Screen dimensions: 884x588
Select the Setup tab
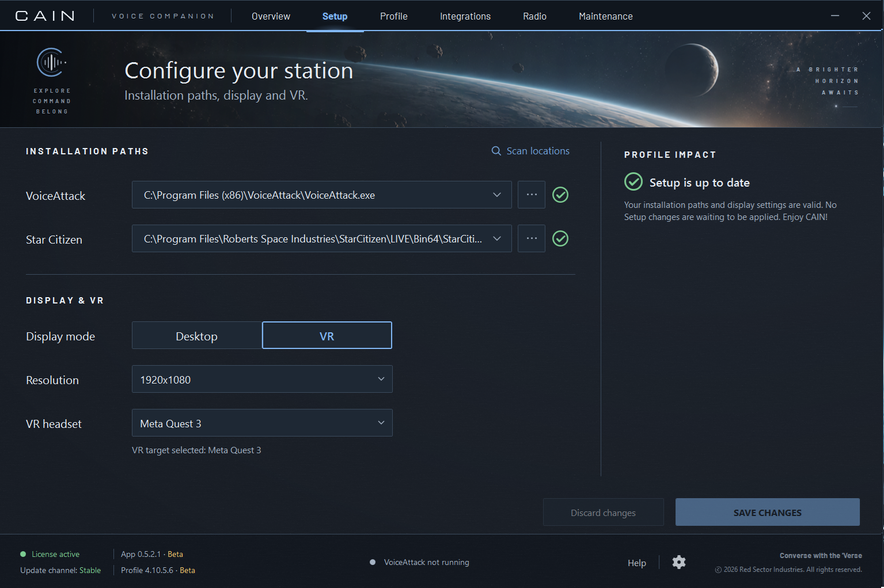click(335, 16)
